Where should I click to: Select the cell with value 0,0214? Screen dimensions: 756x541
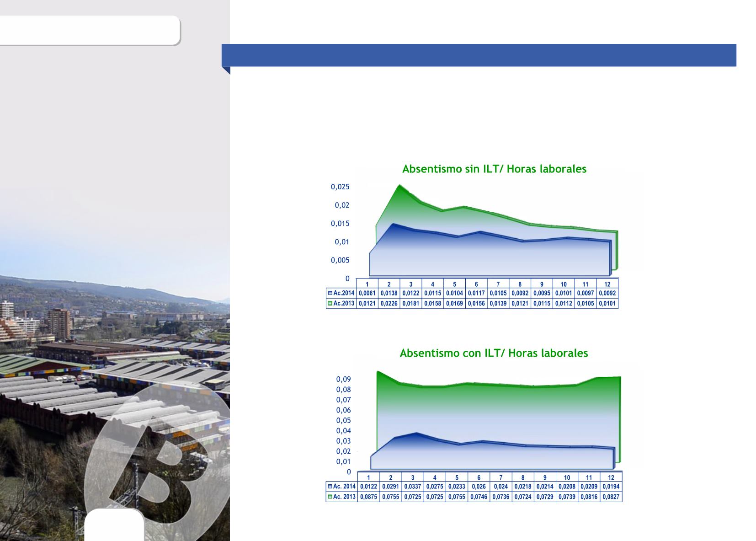pos(545,487)
